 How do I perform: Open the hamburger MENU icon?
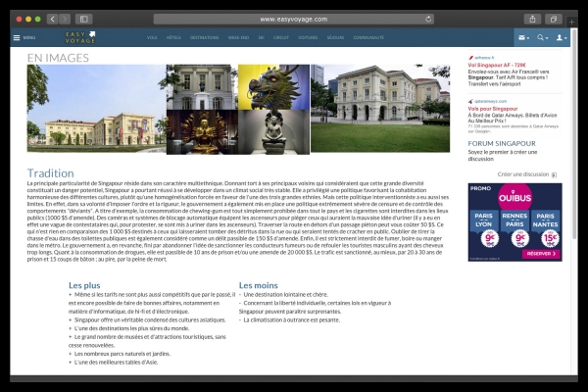click(24, 37)
